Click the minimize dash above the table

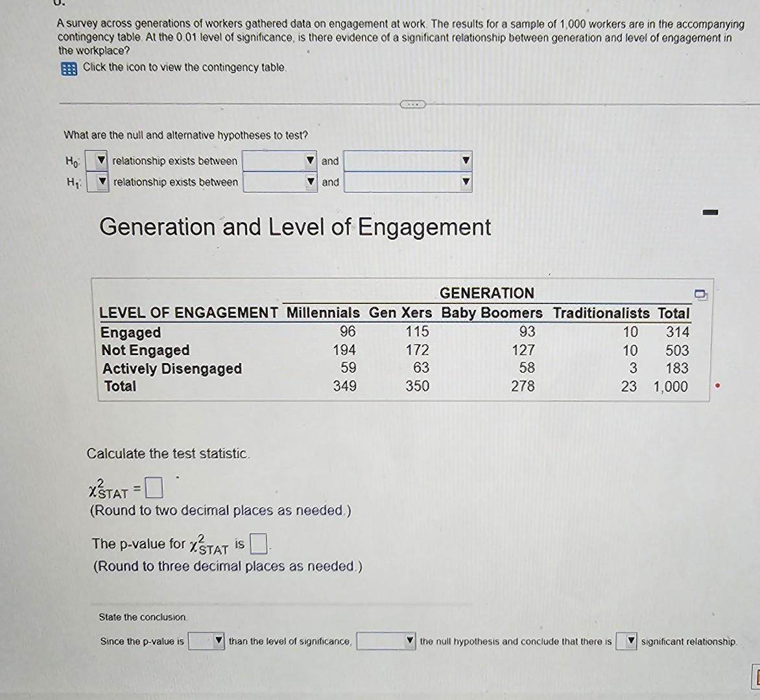tap(710, 211)
